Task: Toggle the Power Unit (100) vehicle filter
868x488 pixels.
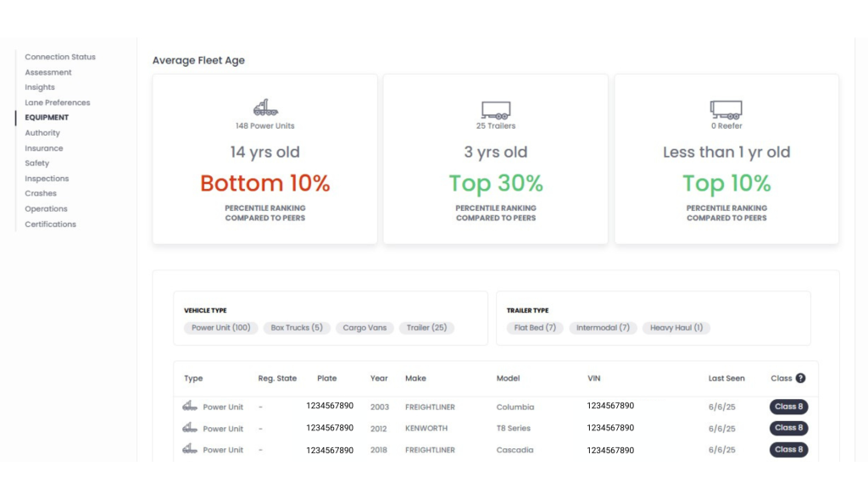Action: coord(220,328)
